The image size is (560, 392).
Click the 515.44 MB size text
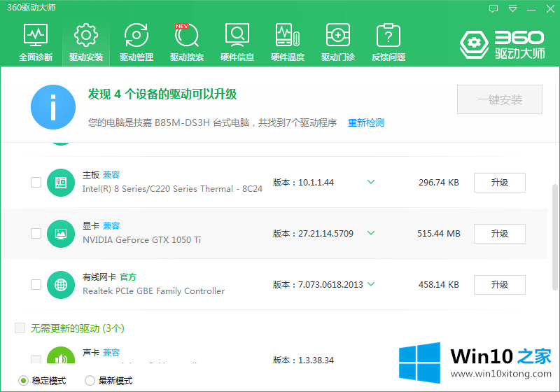[x=439, y=234]
